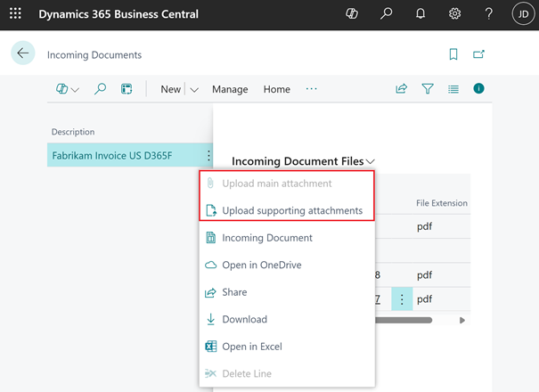This screenshot has width=539, height=392.
Task: Open the Home menu
Action: click(277, 89)
